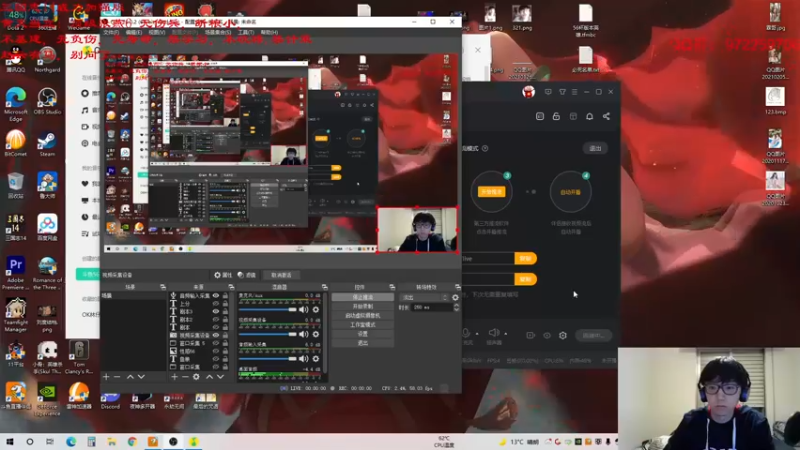Remove selected scene with minus icon

tap(117, 377)
